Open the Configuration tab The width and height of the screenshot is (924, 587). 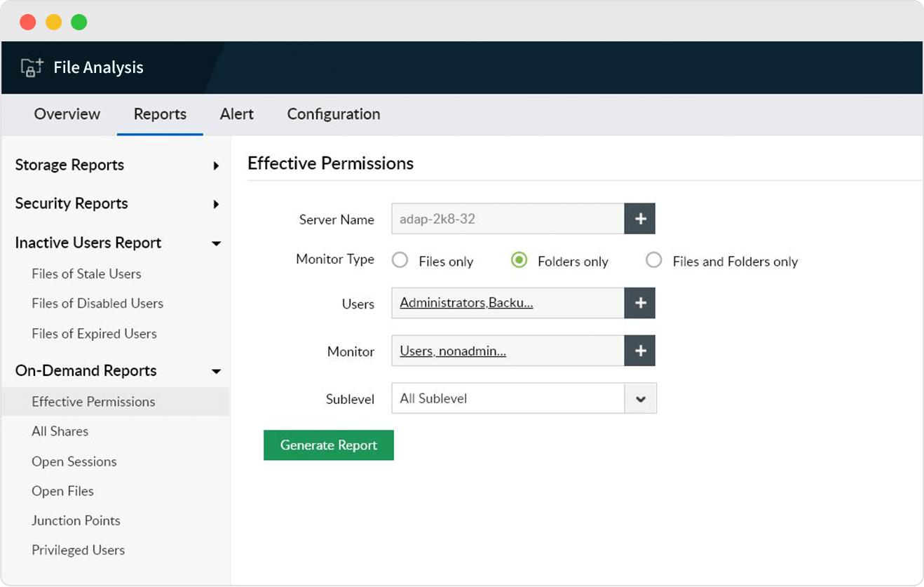[x=333, y=114]
